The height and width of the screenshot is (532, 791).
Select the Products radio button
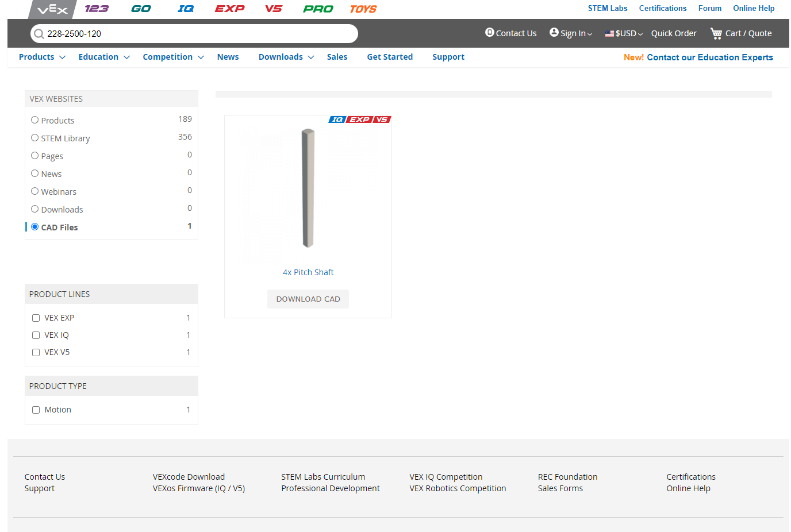pyautogui.click(x=35, y=120)
